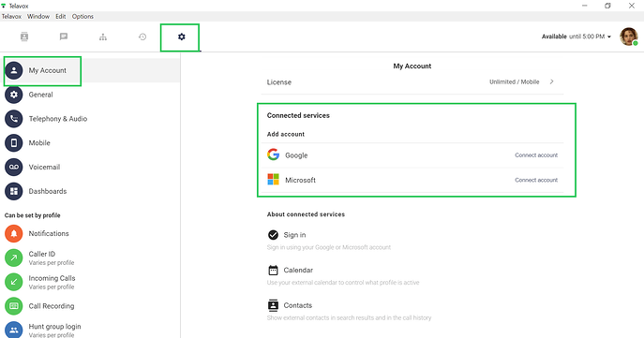This screenshot has width=644, height=338.
Task: Click the blue Hunt group login icon
Action: [x=13, y=330]
